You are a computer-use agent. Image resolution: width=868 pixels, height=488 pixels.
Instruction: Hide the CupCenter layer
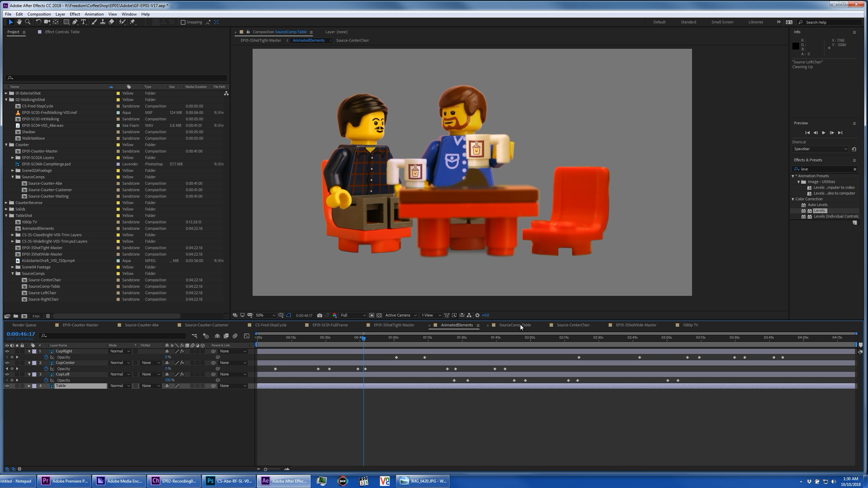click(7, 363)
